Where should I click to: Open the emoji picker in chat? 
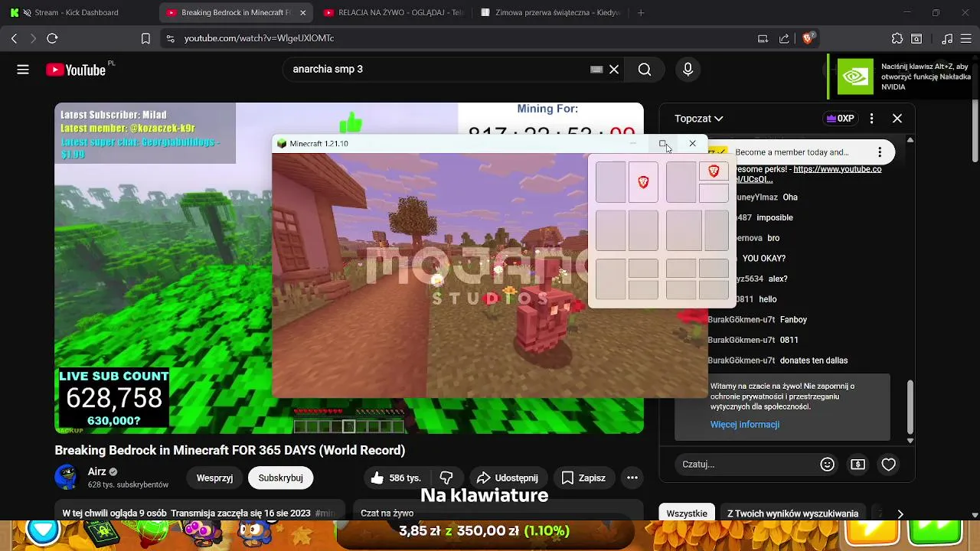[x=827, y=464]
